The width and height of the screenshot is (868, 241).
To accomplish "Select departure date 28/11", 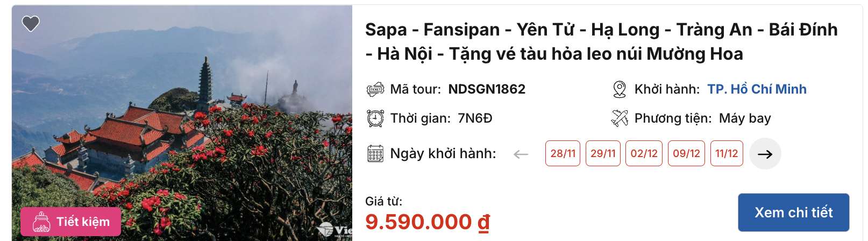I will pyautogui.click(x=563, y=153).
